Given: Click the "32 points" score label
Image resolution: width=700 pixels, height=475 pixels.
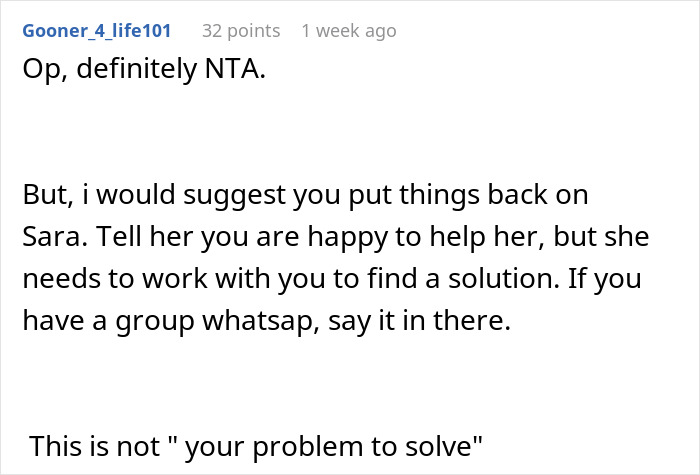Looking at the screenshot, I should point(241,31).
